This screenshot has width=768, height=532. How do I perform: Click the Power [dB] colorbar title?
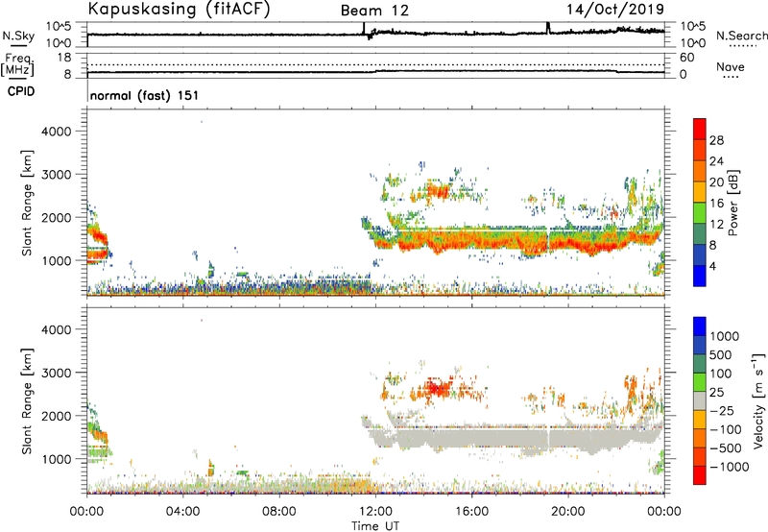click(732, 203)
